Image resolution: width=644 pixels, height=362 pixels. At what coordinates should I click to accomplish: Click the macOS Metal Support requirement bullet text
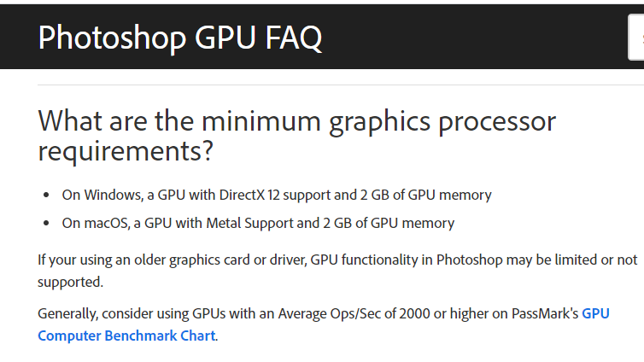pyautogui.click(x=258, y=223)
